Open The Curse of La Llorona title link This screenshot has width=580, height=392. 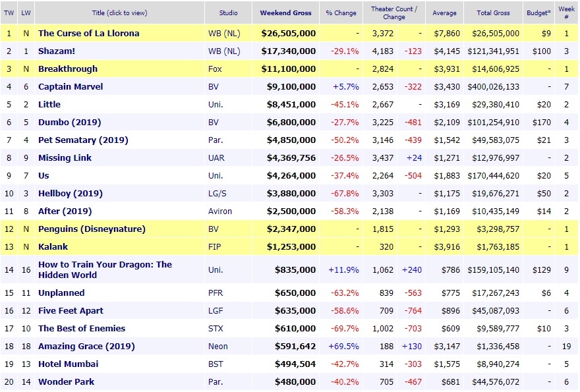tap(89, 34)
